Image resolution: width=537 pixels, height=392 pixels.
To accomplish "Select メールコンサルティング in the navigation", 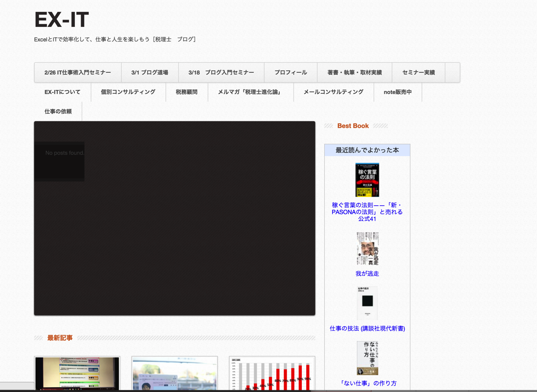I will (x=334, y=92).
